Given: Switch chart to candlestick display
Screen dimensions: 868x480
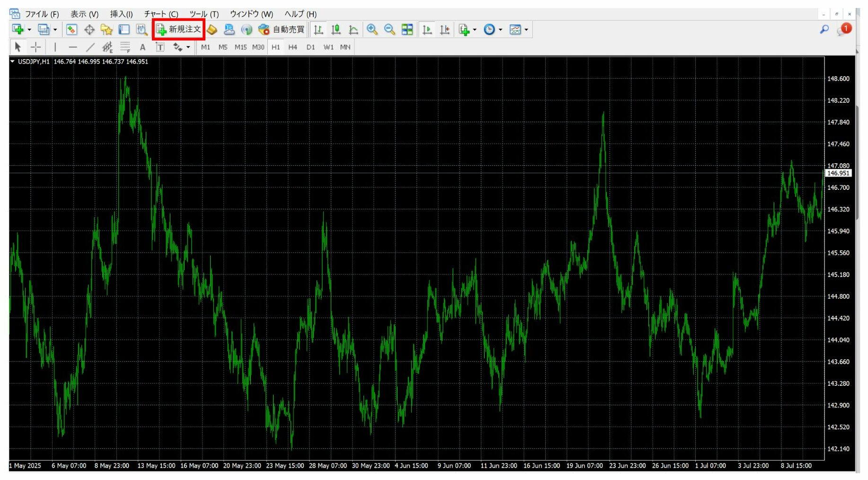Looking at the screenshot, I should click(x=336, y=30).
